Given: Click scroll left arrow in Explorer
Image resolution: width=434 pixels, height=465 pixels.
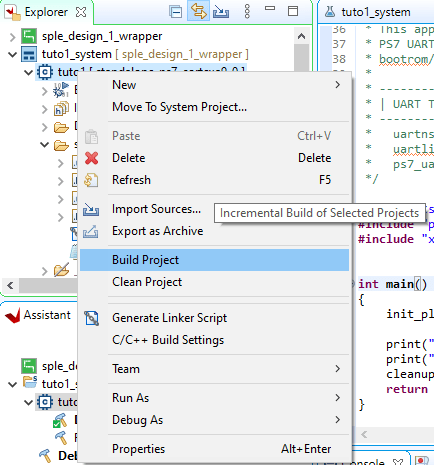Looking at the screenshot, I should tap(10, 285).
